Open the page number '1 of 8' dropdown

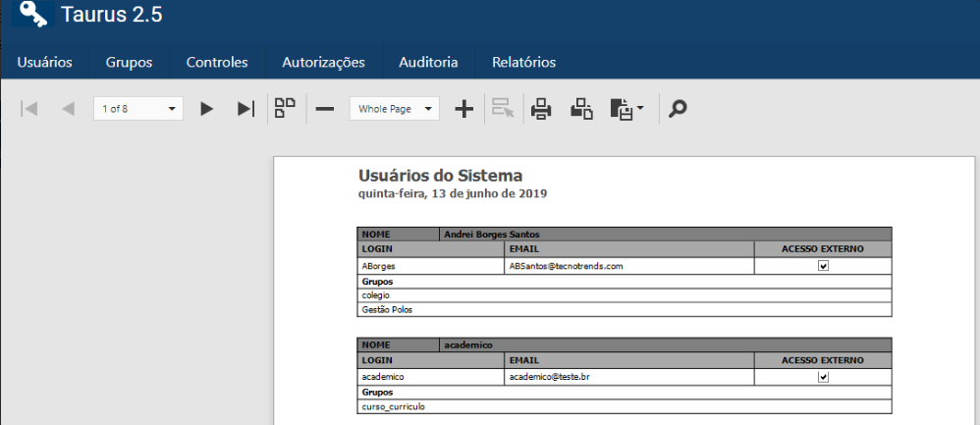pyautogui.click(x=173, y=109)
